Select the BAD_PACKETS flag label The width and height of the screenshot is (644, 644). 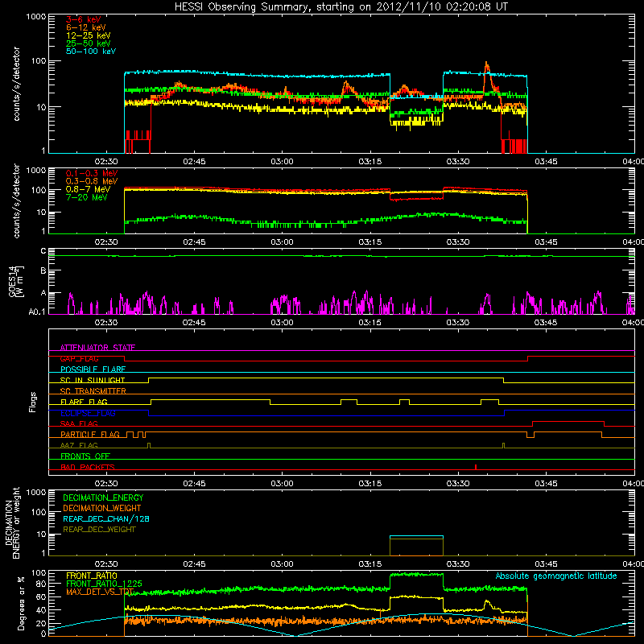point(88,467)
